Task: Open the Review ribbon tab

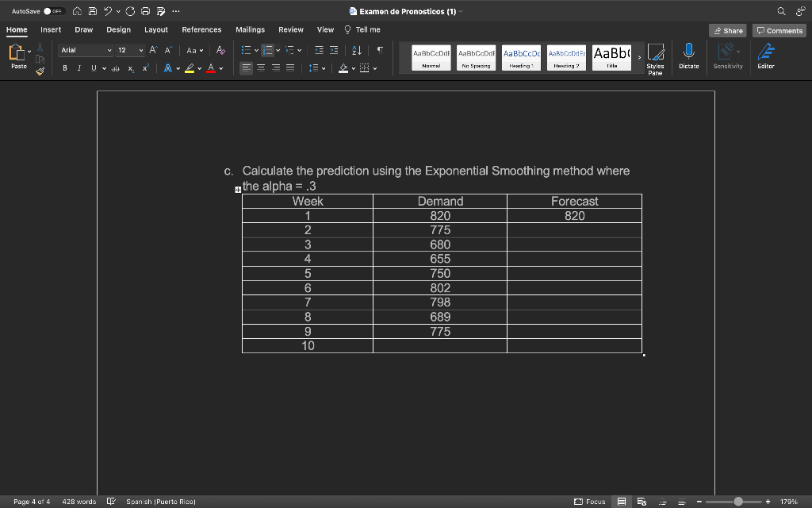Action: click(x=292, y=29)
